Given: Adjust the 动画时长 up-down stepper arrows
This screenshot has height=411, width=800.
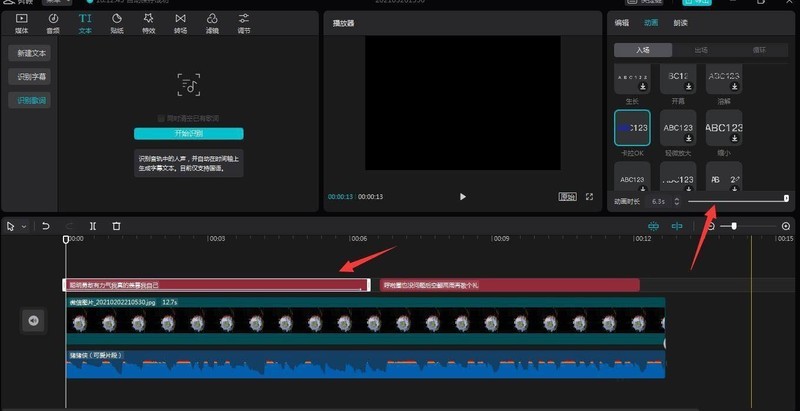Looking at the screenshot, I should click(677, 201).
